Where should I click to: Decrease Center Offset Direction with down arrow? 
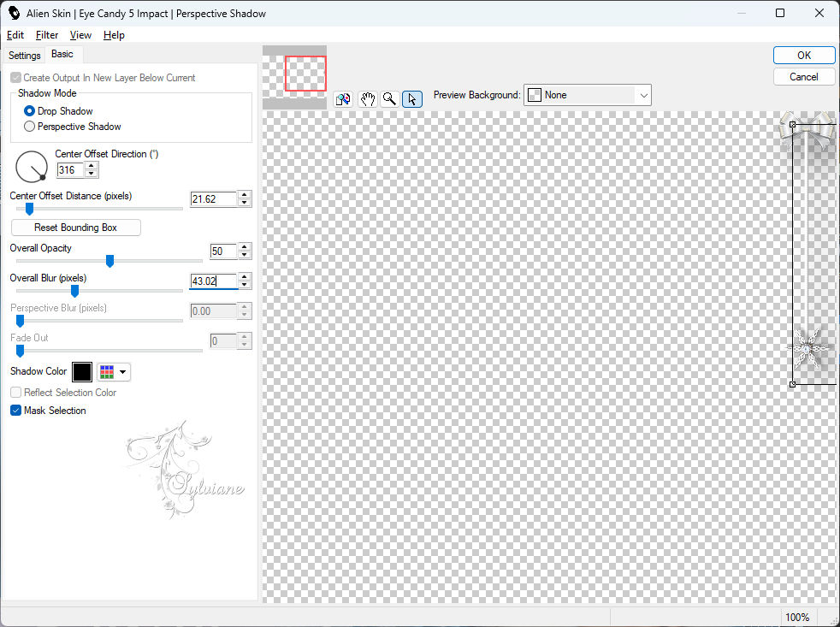(x=91, y=174)
